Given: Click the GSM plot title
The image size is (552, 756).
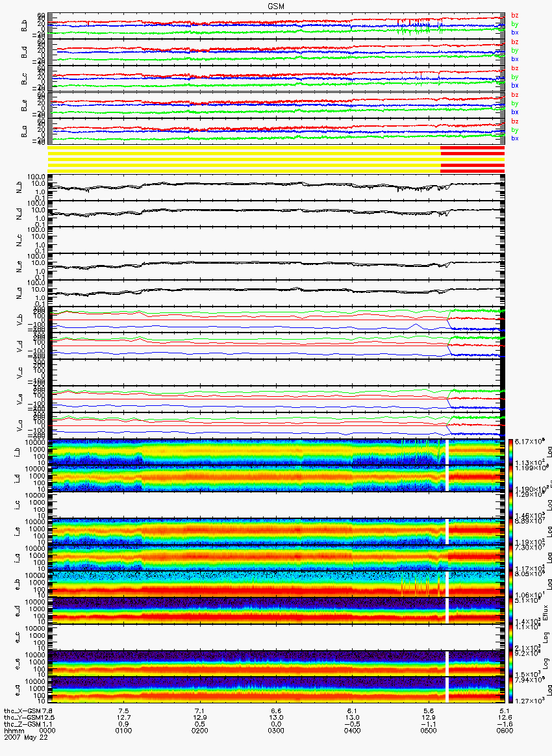Looking at the screenshot, I should [x=276, y=6].
